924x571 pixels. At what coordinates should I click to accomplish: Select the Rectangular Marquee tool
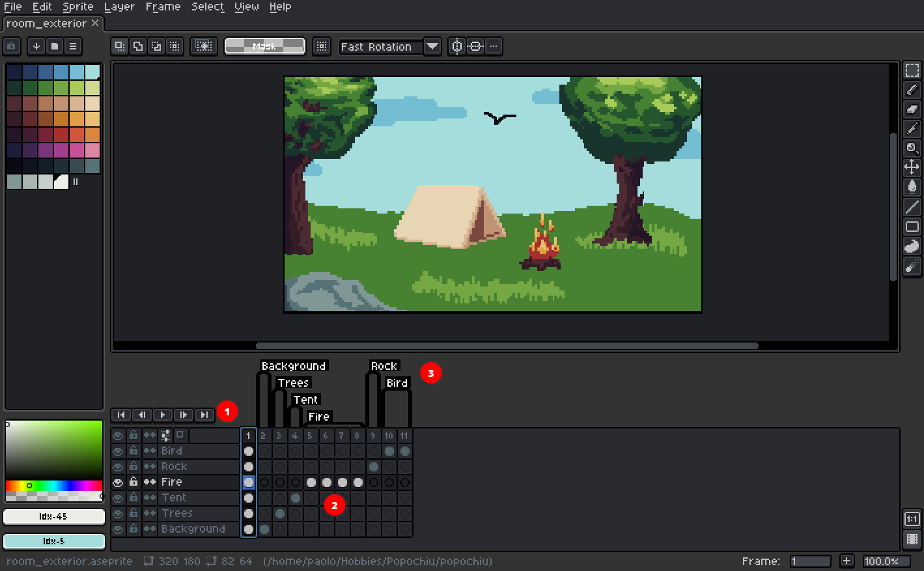click(x=912, y=70)
